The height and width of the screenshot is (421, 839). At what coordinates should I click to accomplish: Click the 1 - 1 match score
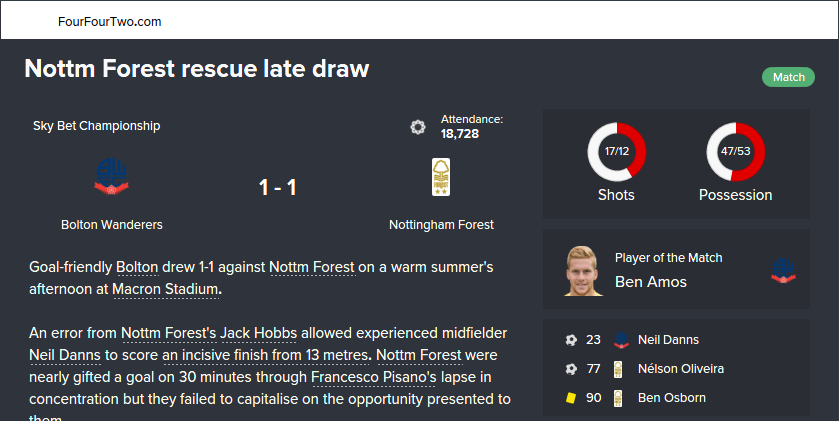click(x=277, y=187)
